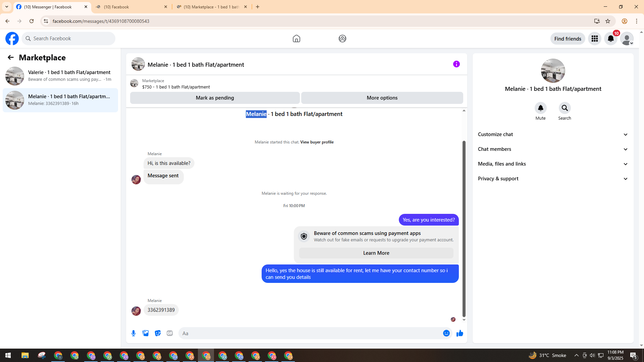Click the chat vertical scrollbar
Screen dimensions: 644x362
(x=464, y=229)
